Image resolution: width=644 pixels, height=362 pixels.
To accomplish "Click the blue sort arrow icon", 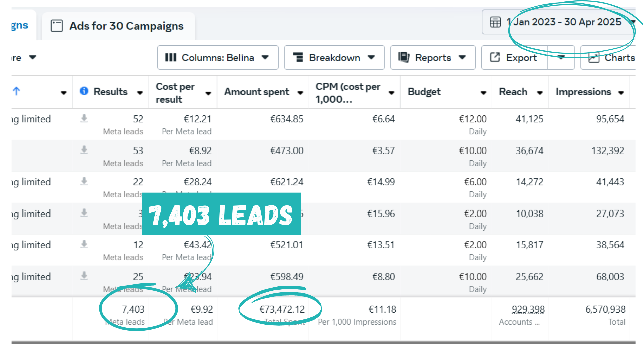I will [x=16, y=91].
